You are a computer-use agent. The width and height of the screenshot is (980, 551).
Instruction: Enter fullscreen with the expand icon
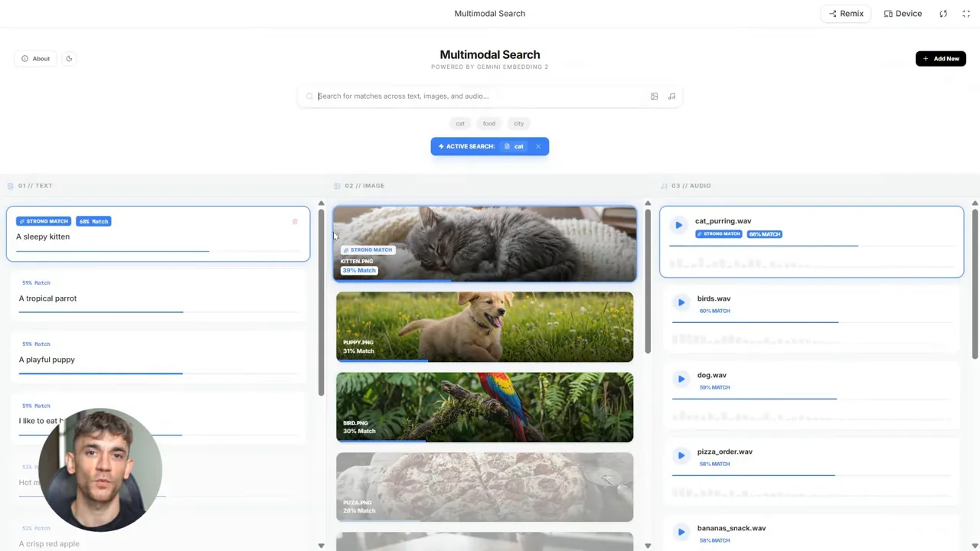point(966,14)
